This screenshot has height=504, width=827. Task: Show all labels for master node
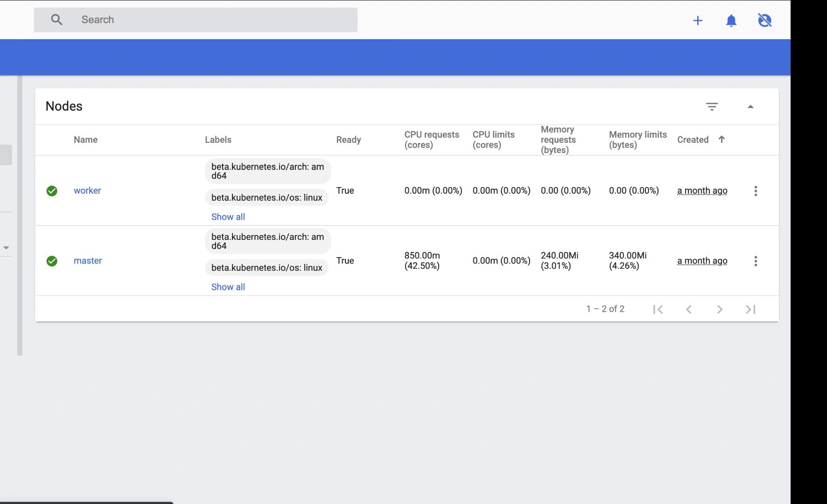(x=228, y=287)
